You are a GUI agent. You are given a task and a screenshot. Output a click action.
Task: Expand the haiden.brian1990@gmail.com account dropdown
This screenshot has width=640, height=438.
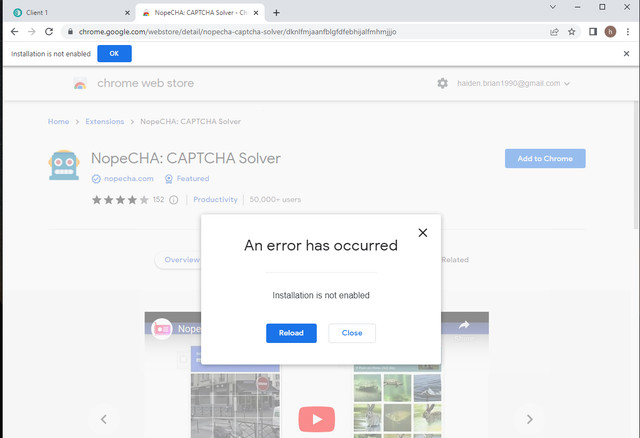[513, 83]
